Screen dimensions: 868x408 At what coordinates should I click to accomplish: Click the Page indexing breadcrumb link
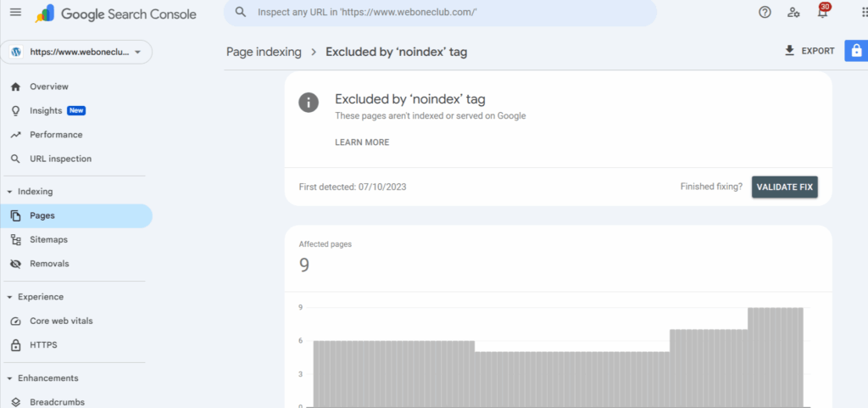point(264,52)
